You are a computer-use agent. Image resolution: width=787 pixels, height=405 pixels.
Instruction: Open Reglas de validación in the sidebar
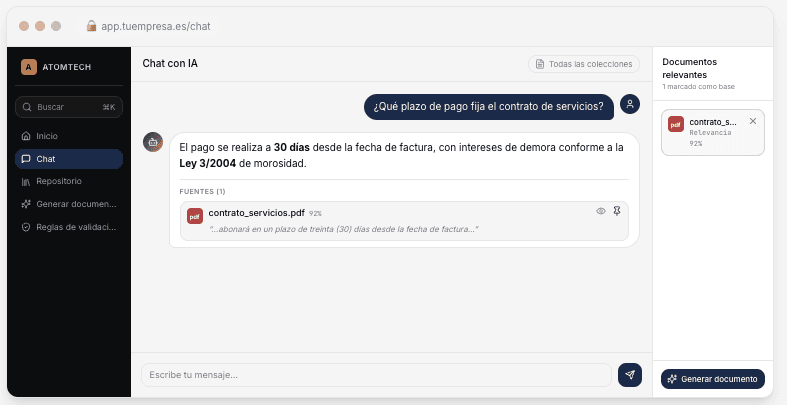tap(69, 227)
